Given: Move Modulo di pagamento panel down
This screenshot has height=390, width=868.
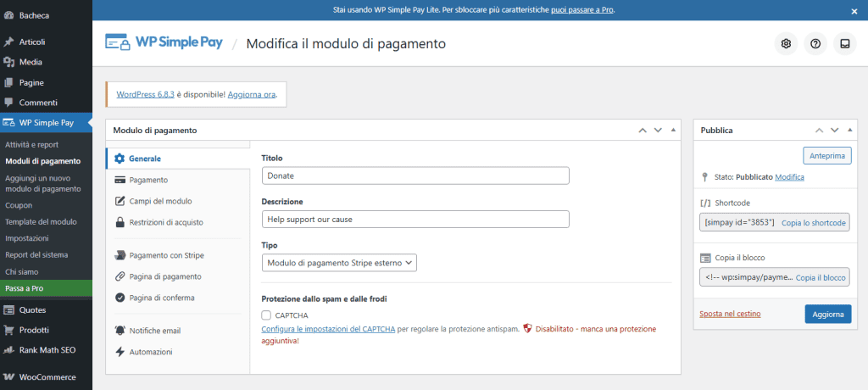Looking at the screenshot, I should (658, 131).
